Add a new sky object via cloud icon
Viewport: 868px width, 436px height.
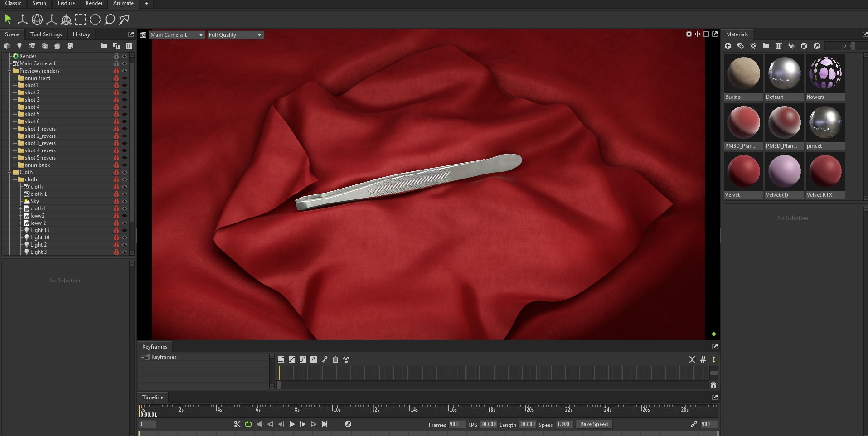[44, 46]
